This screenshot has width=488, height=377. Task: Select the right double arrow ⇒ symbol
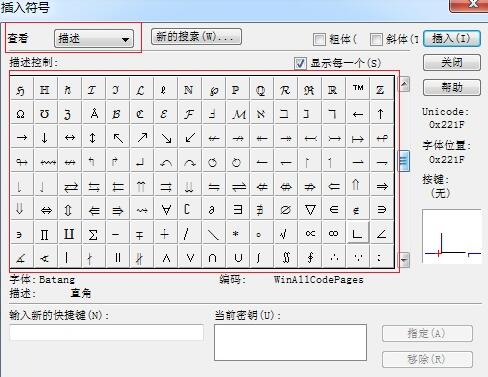[382, 185]
